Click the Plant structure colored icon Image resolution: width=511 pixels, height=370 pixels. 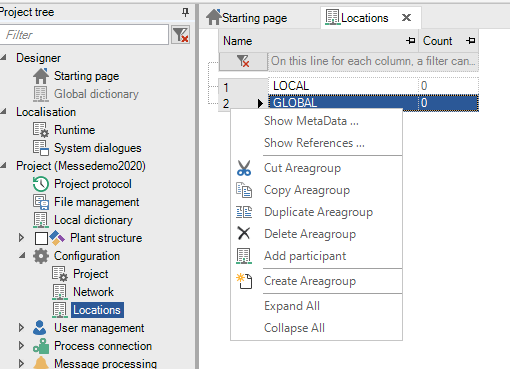(57, 238)
